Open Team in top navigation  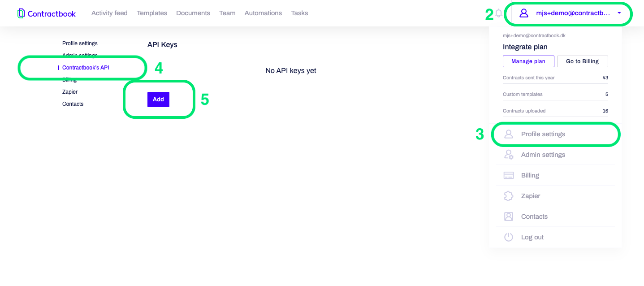pyautogui.click(x=227, y=13)
